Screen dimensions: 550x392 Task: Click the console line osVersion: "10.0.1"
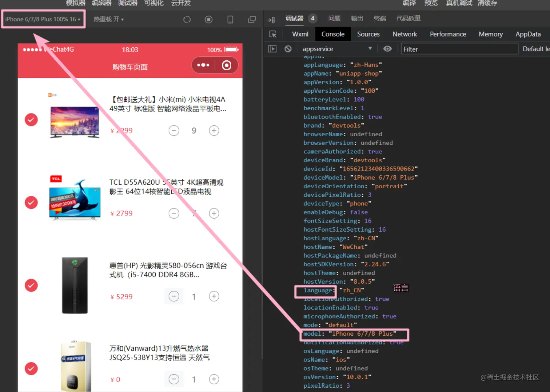click(x=337, y=377)
